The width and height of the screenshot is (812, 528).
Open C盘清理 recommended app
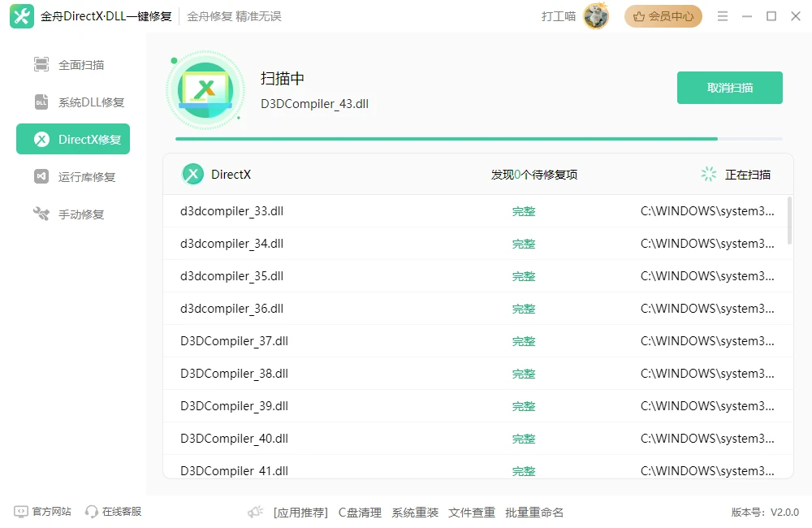[360, 513]
